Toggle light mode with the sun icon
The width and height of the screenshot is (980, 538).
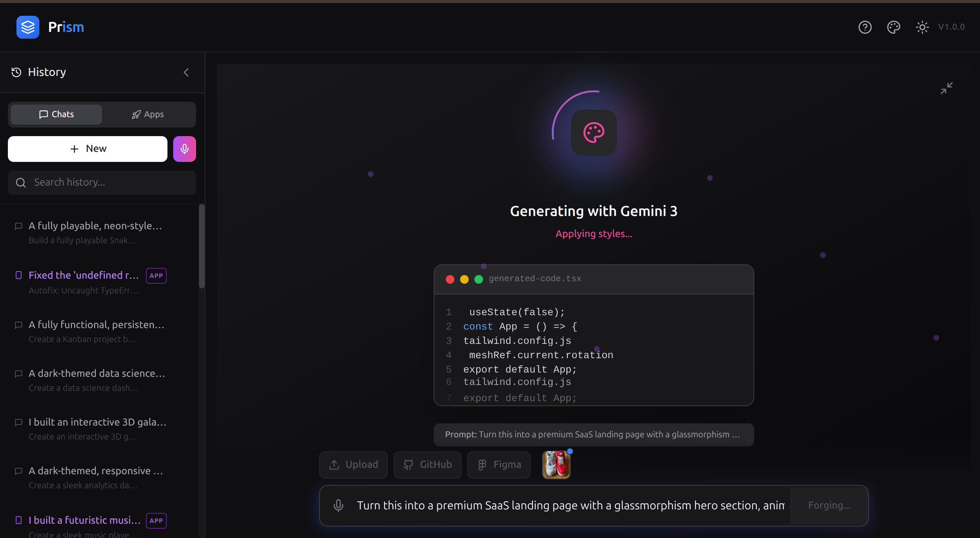tap(922, 27)
